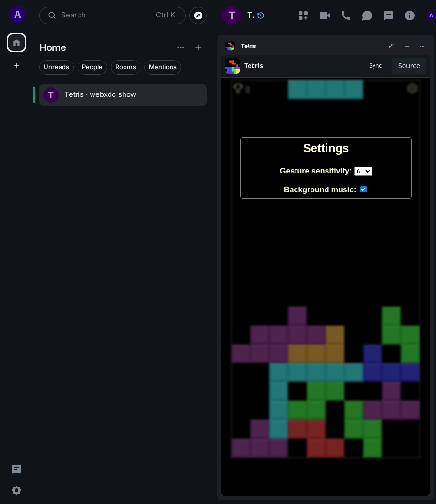This screenshot has height=504, width=436.
Task: Click the "Home" heading text
Action: tap(53, 47)
